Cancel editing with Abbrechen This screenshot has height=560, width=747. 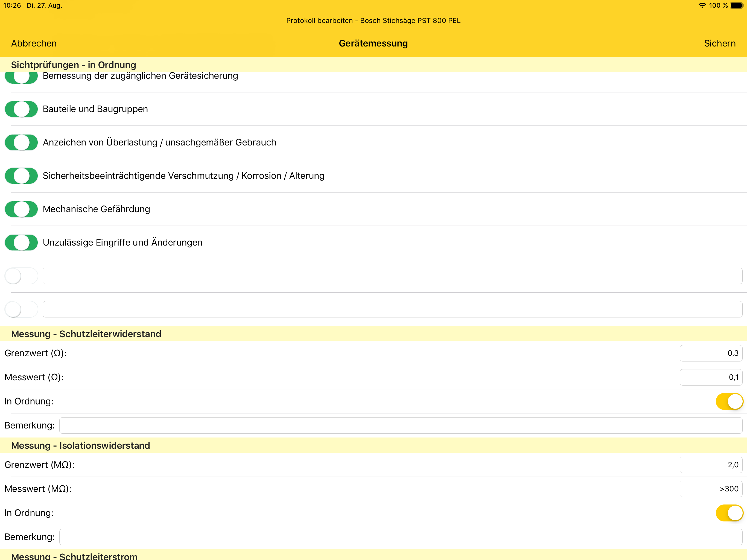pos(34,43)
